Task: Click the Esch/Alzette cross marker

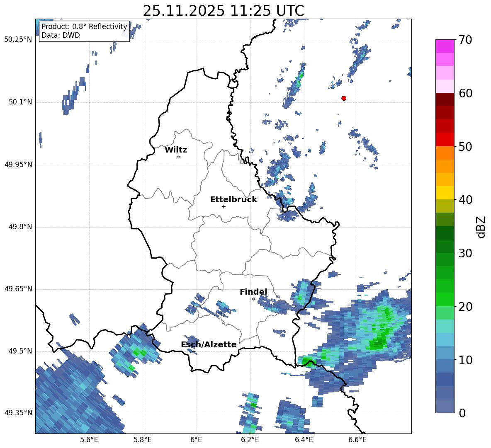Action: pyautogui.click(x=194, y=351)
